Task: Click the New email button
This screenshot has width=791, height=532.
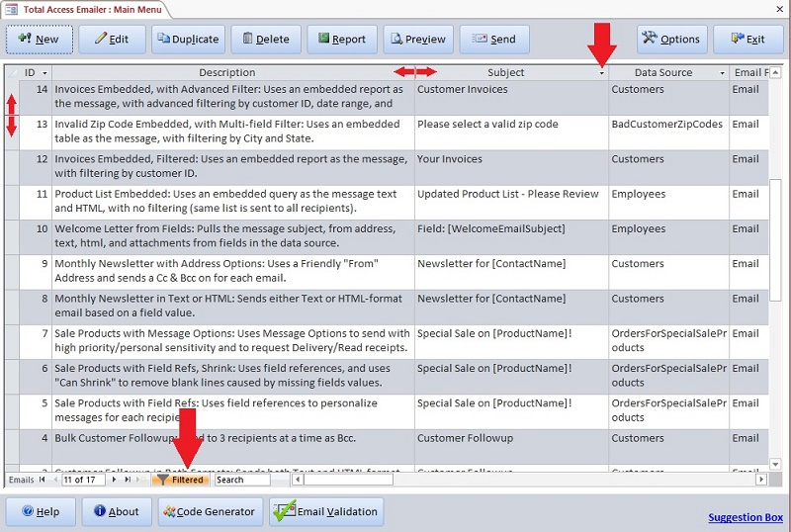Action: (40, 40)
